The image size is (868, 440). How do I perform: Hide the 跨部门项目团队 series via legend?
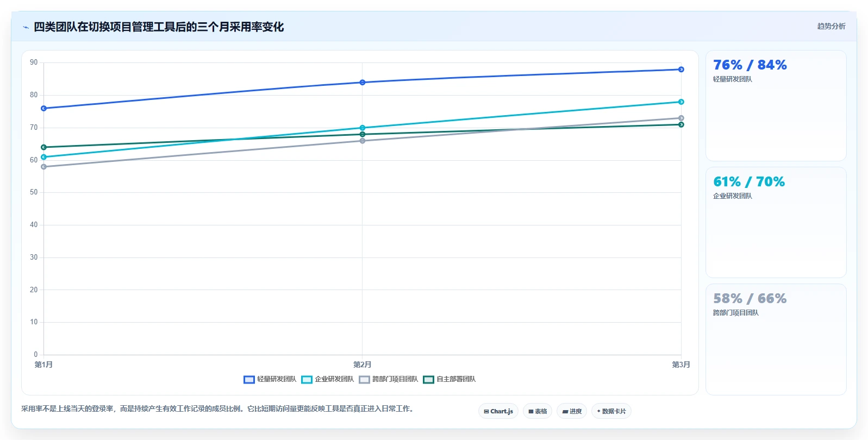click(389, 379)
